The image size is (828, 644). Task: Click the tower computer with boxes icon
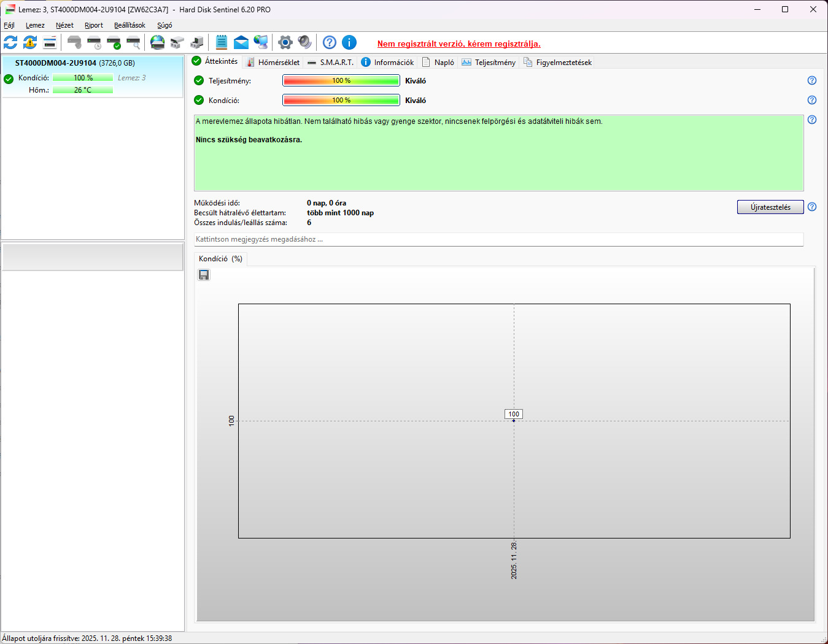point(197,42)
